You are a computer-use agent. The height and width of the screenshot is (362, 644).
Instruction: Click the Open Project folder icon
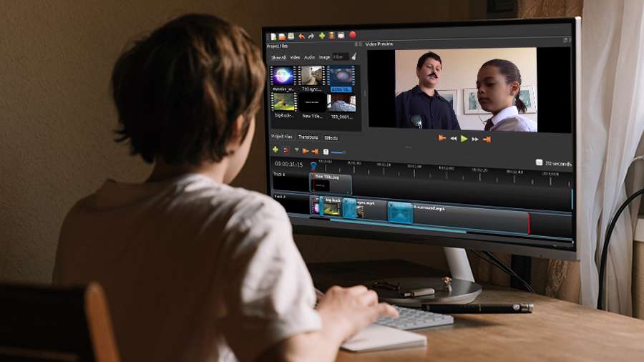point(282,37)
